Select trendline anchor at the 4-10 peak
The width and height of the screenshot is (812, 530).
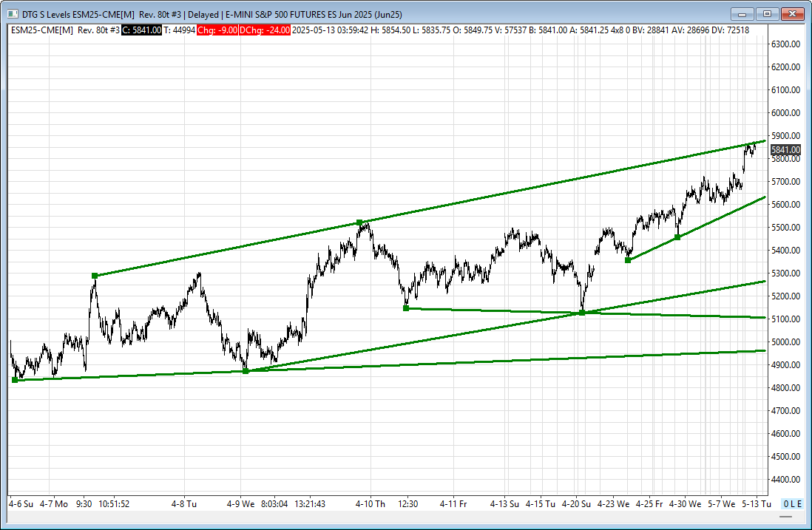[359, 222]
